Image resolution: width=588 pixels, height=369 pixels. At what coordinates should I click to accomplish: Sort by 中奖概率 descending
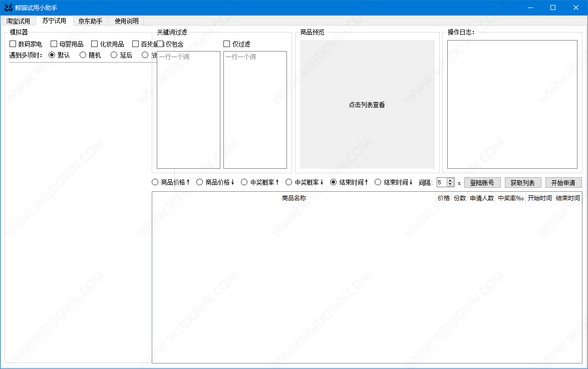(x=289, y=182)
